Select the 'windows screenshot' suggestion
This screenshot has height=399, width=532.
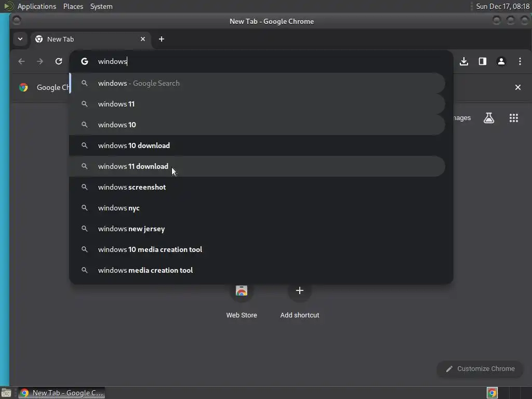257,187
